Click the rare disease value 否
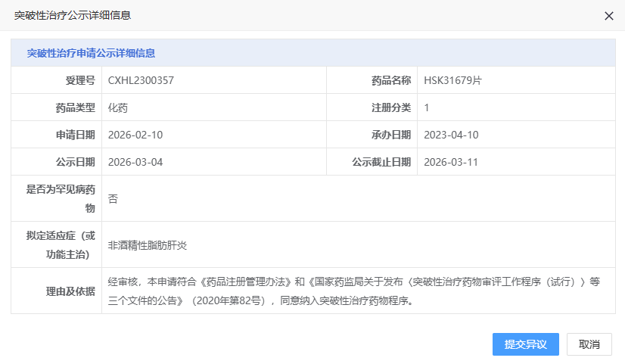The image size is (625, 364). (x=113, y=198)
